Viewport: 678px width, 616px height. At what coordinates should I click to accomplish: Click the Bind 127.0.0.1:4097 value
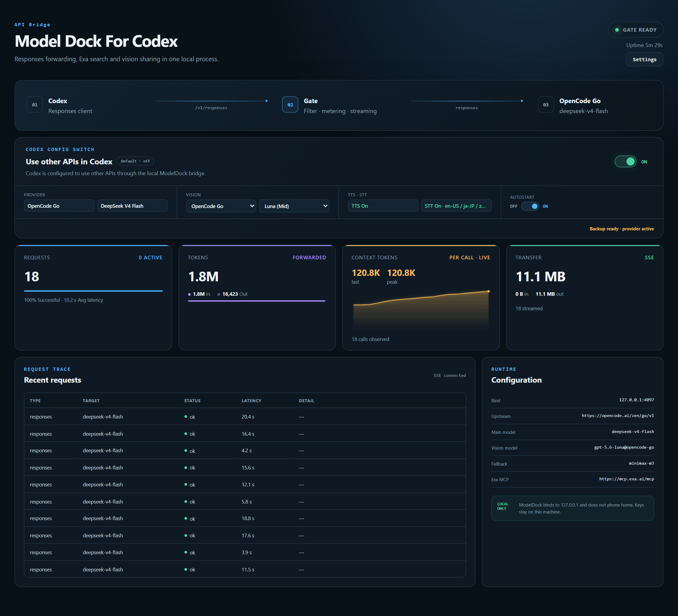(x=636, y=400)
